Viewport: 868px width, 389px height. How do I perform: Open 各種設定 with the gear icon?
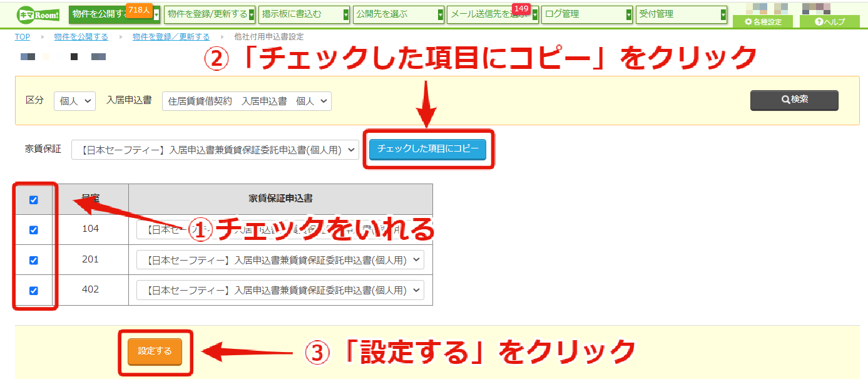click(762, 21)
